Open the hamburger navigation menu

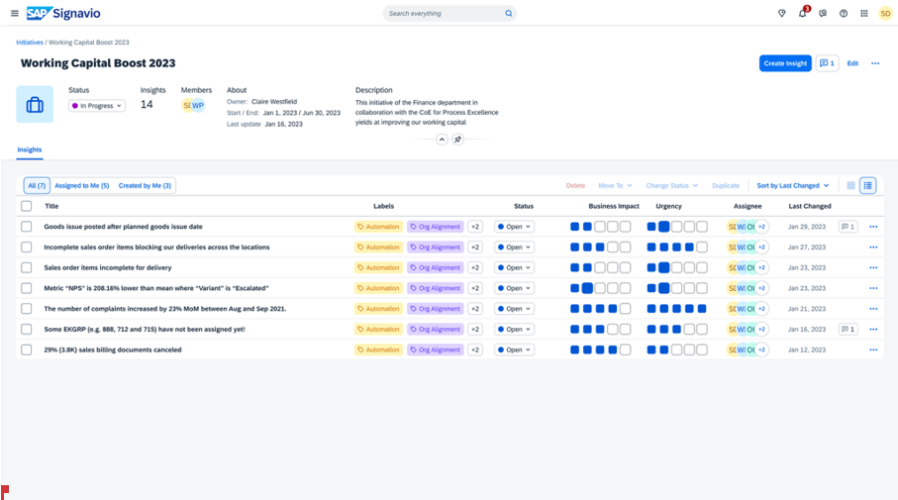(x=14, y=13)
